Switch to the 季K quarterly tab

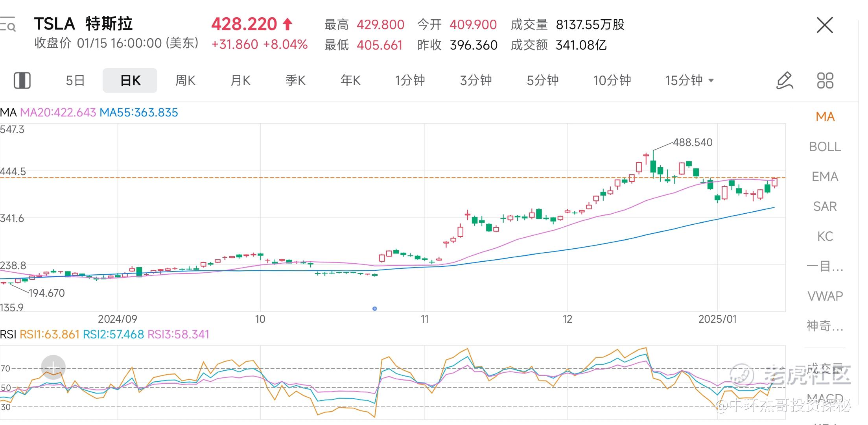pos(295,80)
